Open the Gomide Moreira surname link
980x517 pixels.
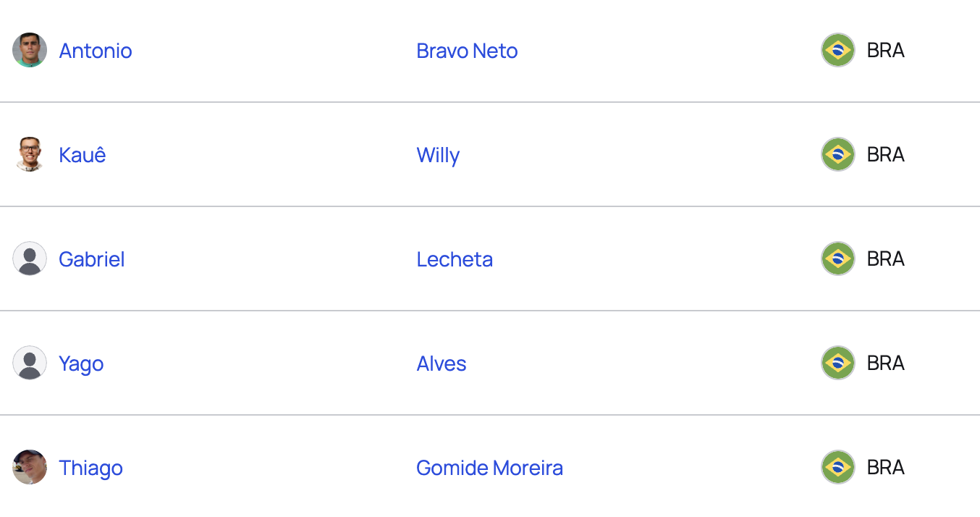point(490,468)
